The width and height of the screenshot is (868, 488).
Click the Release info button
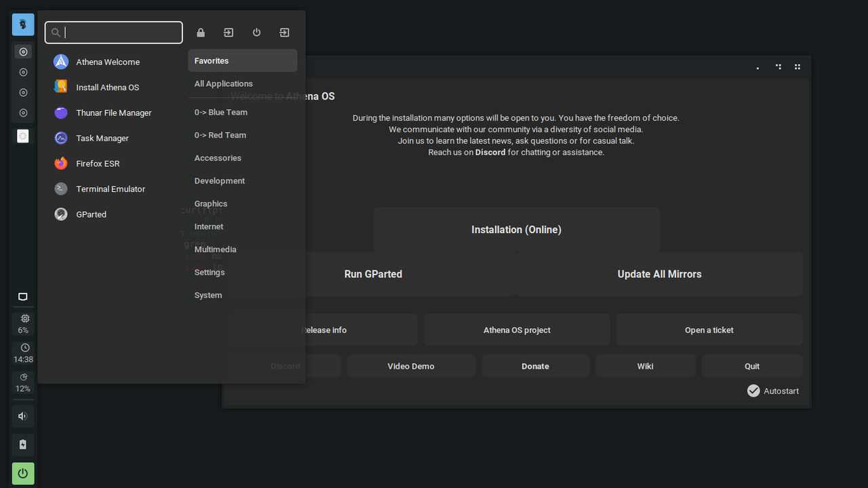point(324,330)
